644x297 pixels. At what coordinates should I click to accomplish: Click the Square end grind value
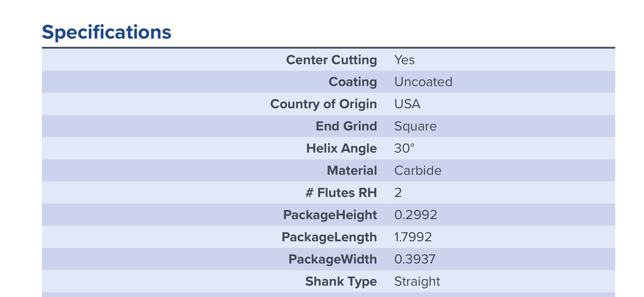point(415,126)
